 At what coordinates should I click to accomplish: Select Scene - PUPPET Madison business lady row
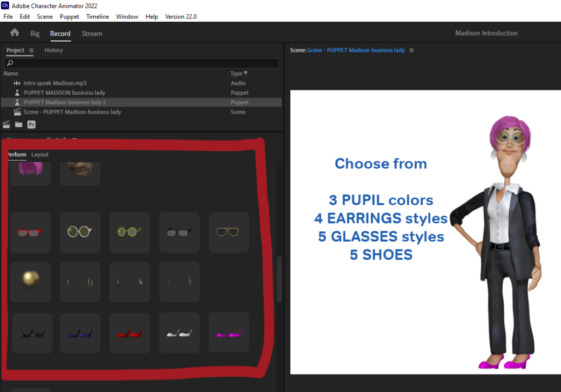click(x=141, y=112)
